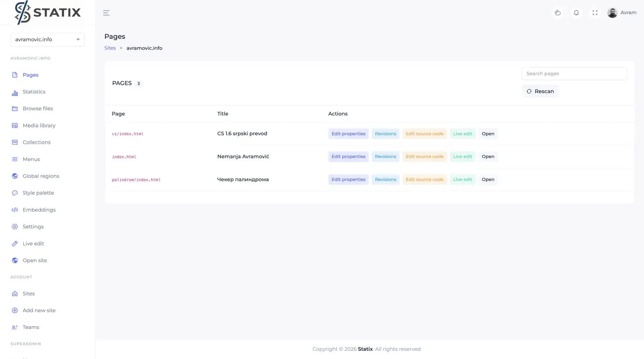Image resolution: width=644 pixels, height=359 pixels.
Task: Open the Nemanja Avramović page
Action: click(x=488, y=157)
